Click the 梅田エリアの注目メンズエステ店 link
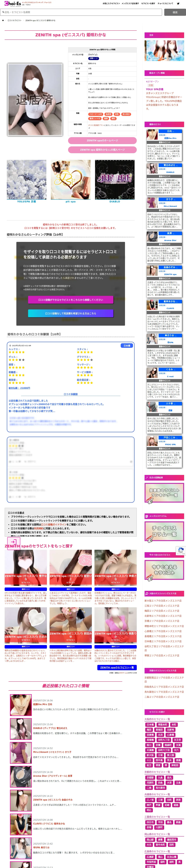 162,611
